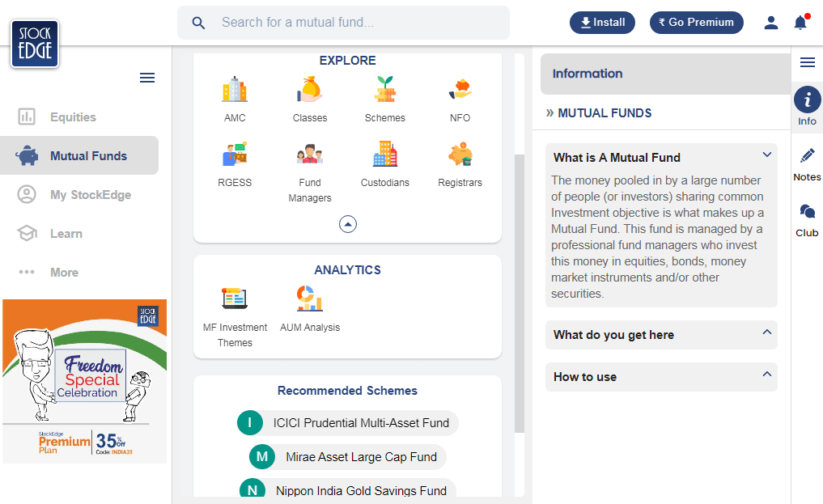Open the Schemes plant icon
823x504 pixels.
coord(384,89)
